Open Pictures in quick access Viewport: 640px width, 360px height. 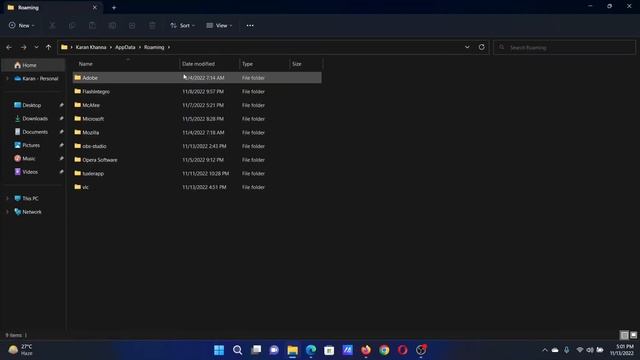coord(31,145)
